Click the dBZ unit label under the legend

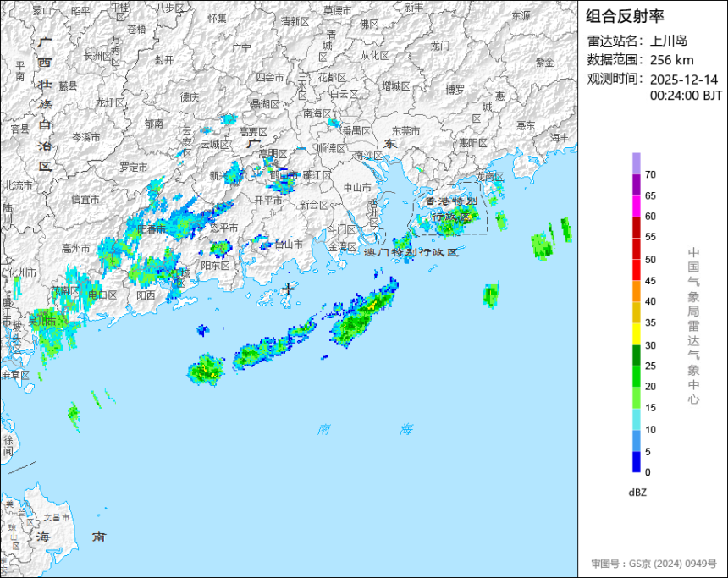click(637, 493)
